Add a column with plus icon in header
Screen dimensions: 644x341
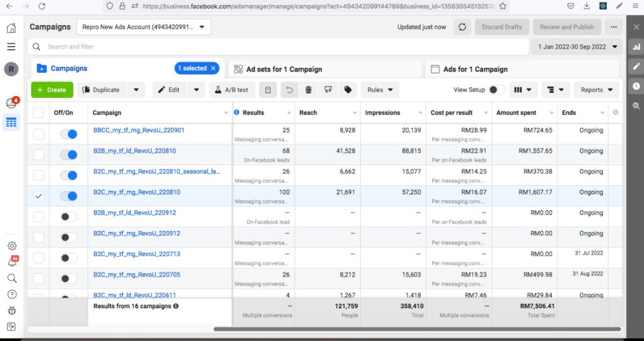pos(615,112)
